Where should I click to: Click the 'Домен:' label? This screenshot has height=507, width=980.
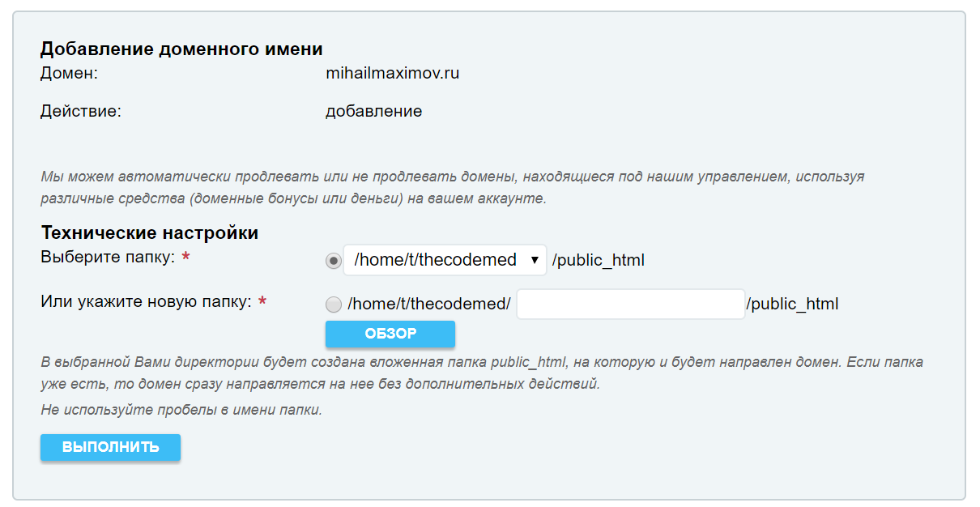(69, 73)
